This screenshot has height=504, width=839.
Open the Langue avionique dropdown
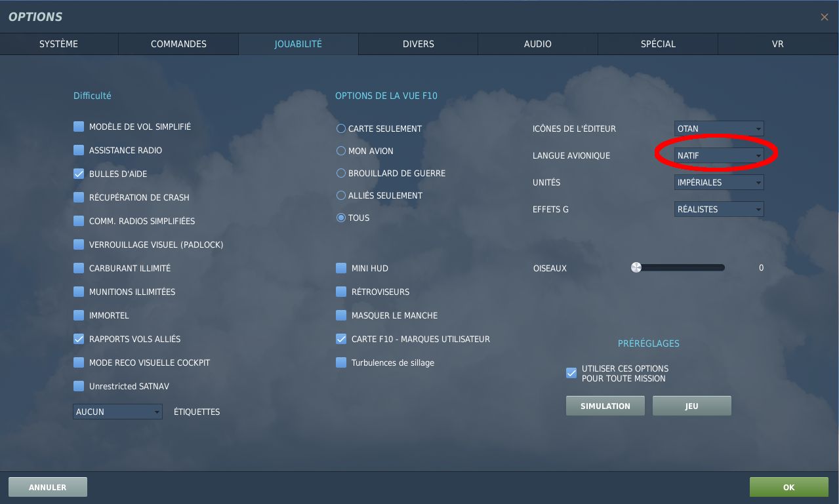718,155
